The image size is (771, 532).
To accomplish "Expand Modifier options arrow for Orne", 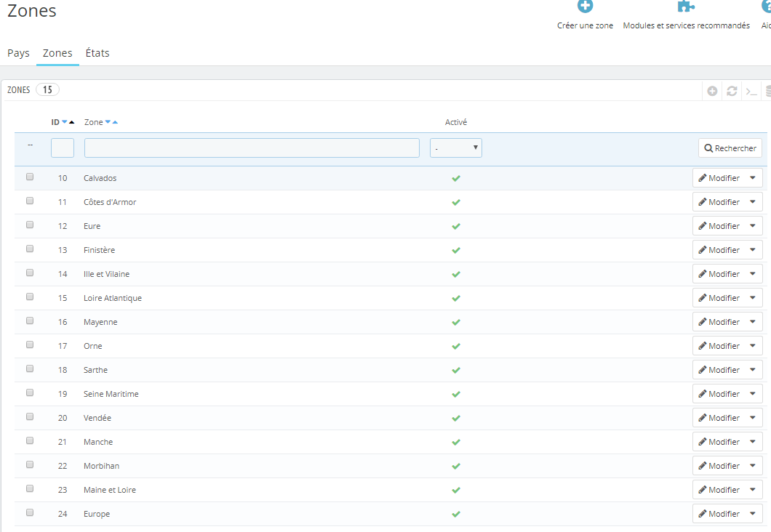I will tap(753, 346).
